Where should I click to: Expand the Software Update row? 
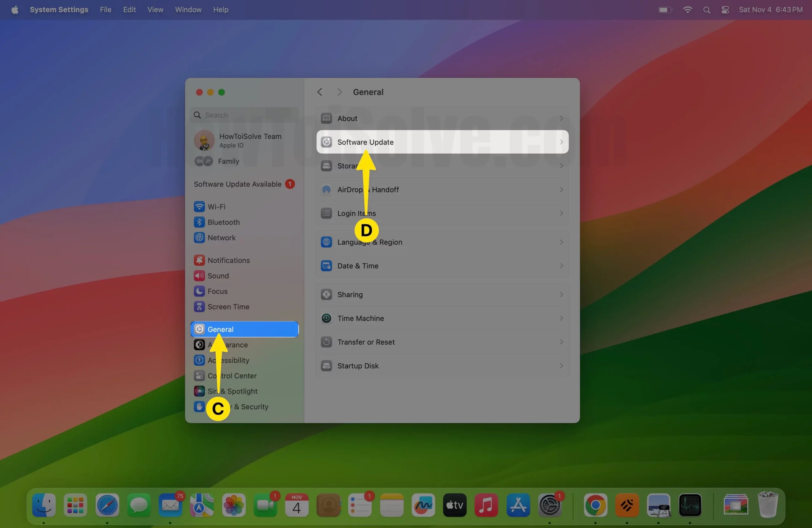(561, 142)
